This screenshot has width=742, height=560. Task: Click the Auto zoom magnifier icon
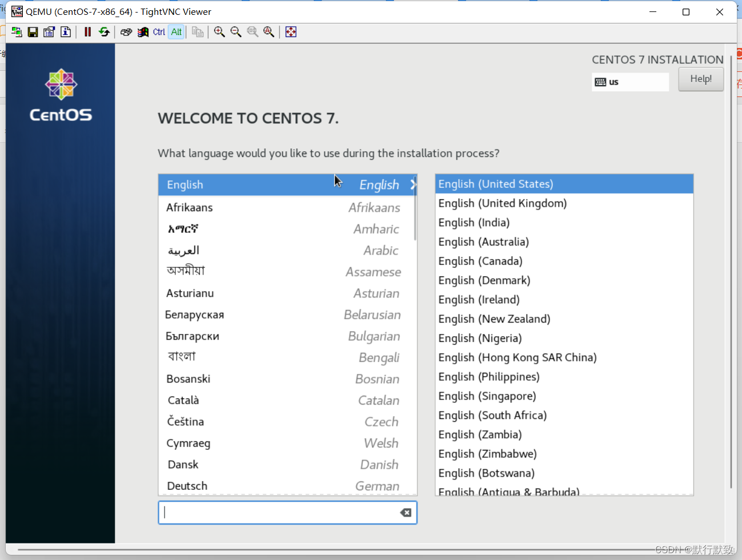click(x=269, y=32)
